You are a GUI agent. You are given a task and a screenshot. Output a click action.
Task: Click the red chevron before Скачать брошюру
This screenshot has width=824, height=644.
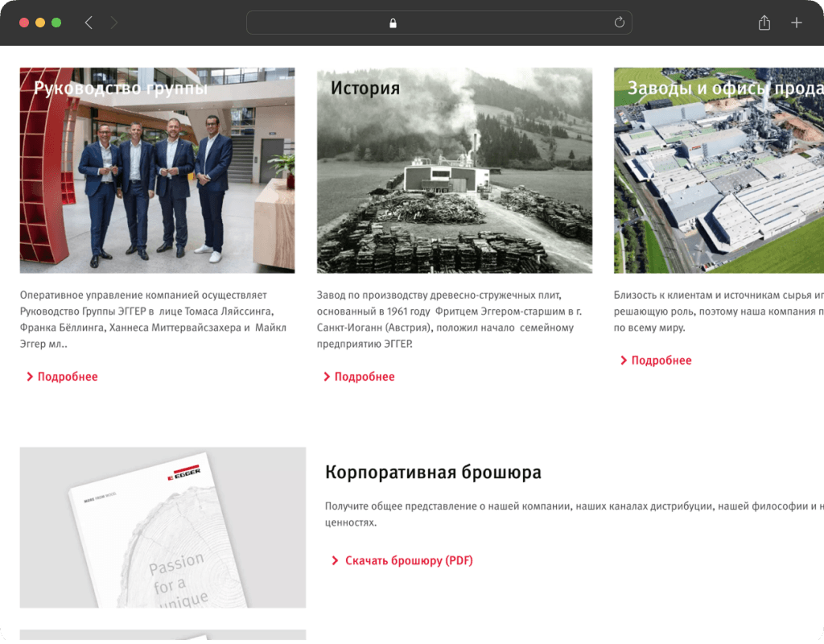335,560
